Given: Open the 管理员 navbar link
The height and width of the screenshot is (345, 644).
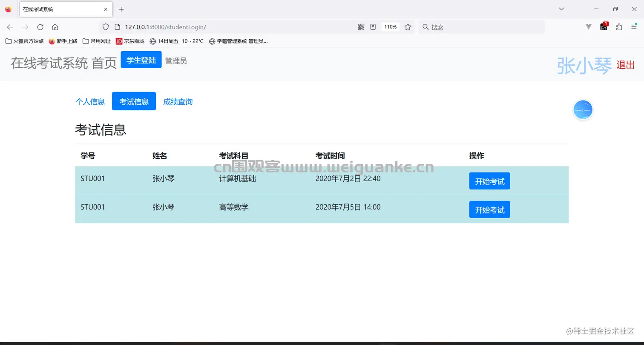Looking at the screenshot, I should (176, 61).
